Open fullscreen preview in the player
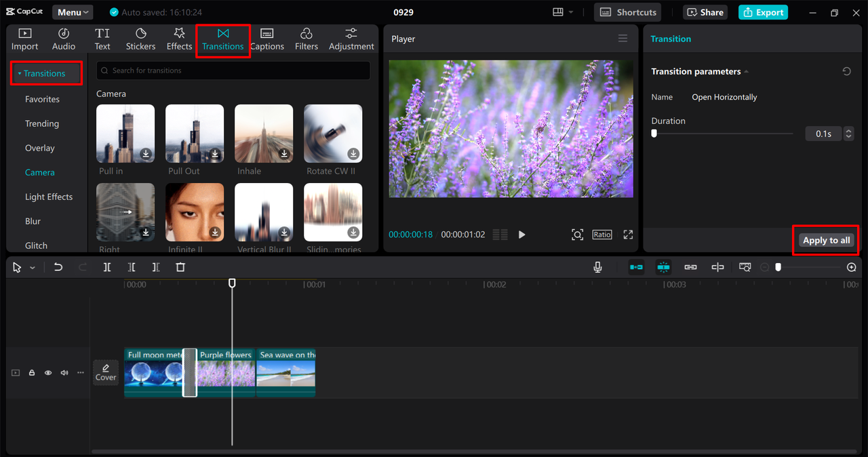The image size is (868, 457). click(628, 235)
